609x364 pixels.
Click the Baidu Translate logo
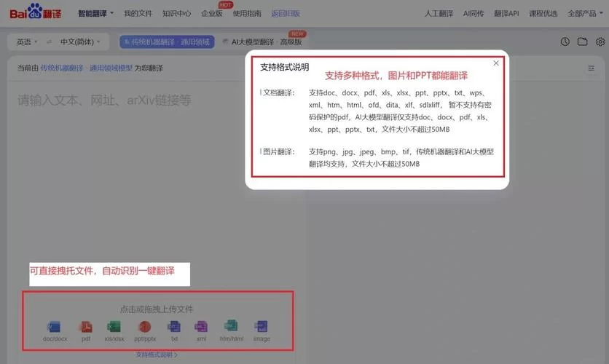point(36,12)
